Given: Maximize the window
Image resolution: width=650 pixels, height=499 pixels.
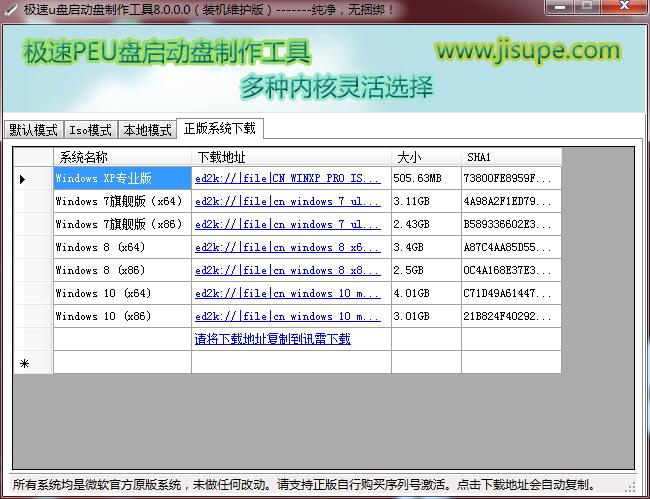Looking at the screenshot, I should coord(587,6).
